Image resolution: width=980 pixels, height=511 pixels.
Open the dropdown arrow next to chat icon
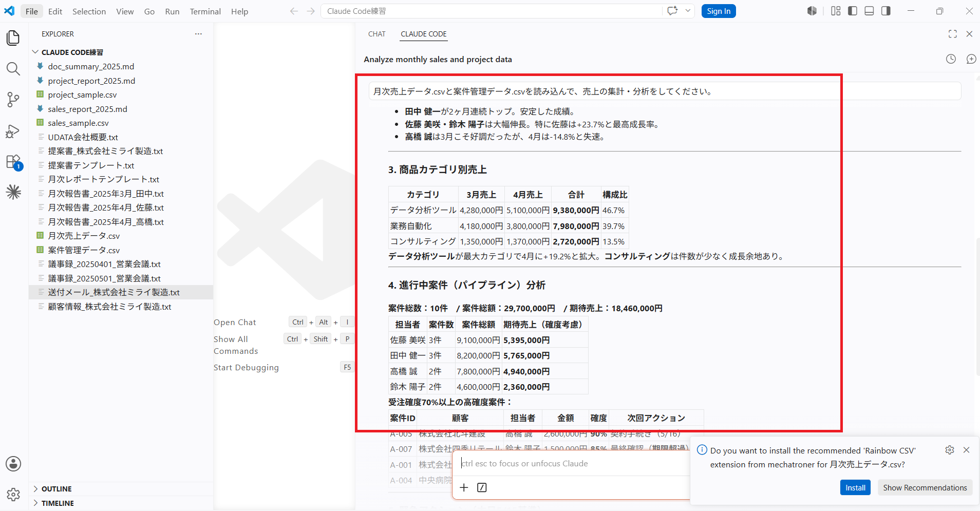pyautogui.click(x=688, y=11)
